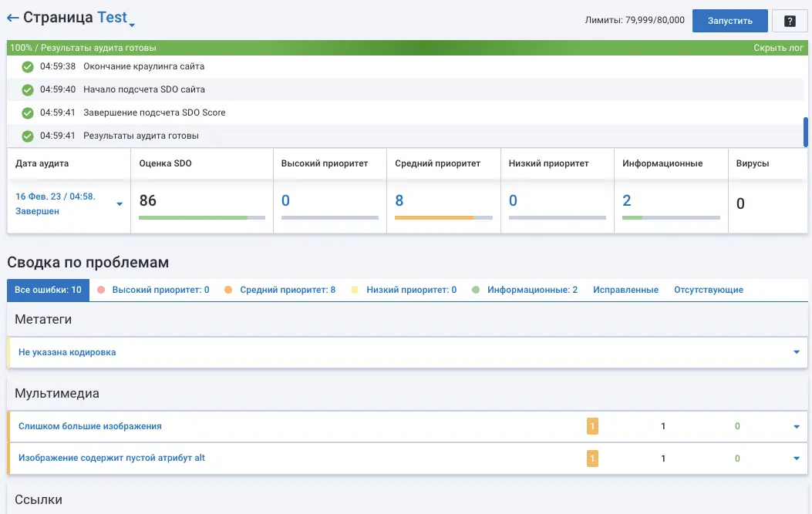This screenshot has height=514, width=812.
Task: Click the SDO score progress bar
Action: pos(201,218)
